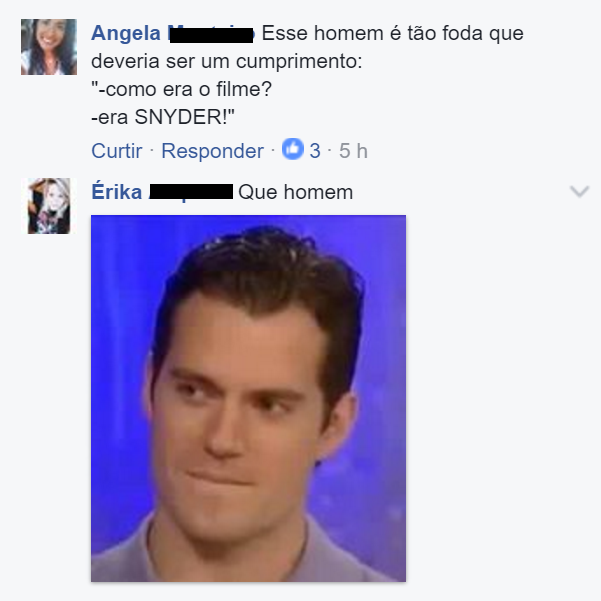The height and width of the screenshot is (601, 601).
Task: Click the "Esse homem é tão foda que" text
Action: 392,33
